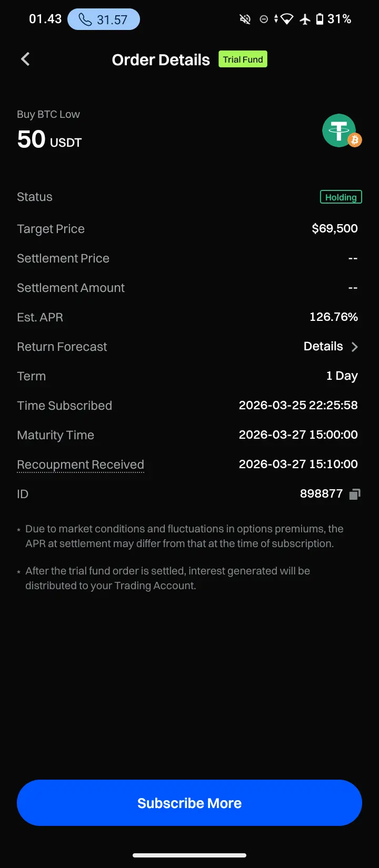Tap the 50 USDT amount heading
The image size is (379, 868).
[x=49, y=139]
